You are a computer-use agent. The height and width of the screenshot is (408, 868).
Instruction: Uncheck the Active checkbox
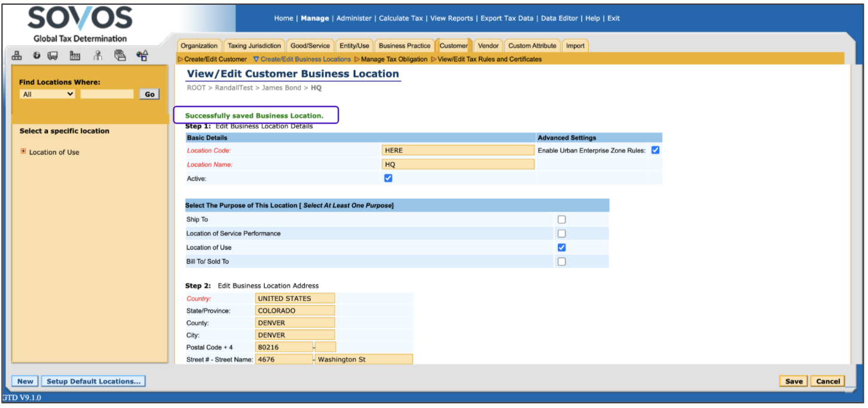[x=388, y=178]
